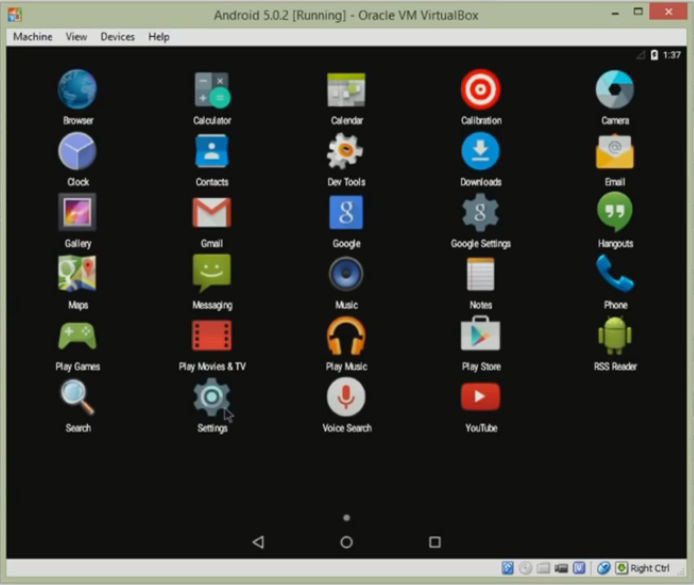Tap the Android back button
The width and height of the screenshot is (694, 585).
(x=258, y=542)
